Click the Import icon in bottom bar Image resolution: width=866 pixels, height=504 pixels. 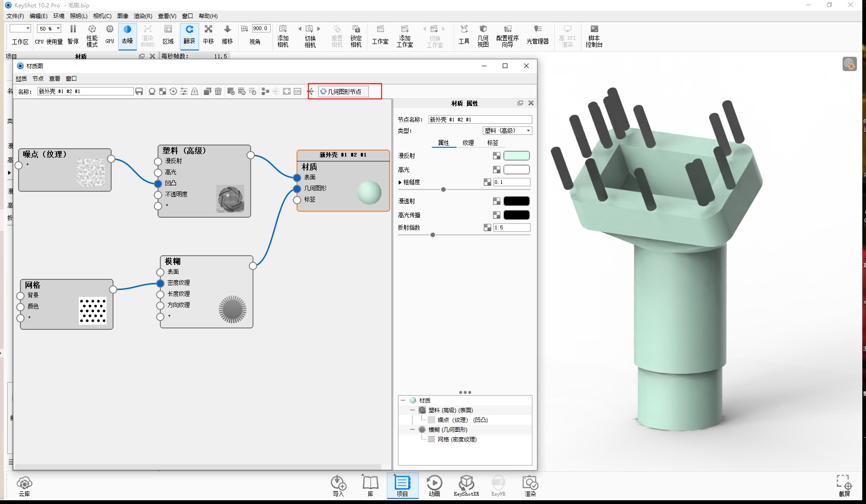coord(338,485)
